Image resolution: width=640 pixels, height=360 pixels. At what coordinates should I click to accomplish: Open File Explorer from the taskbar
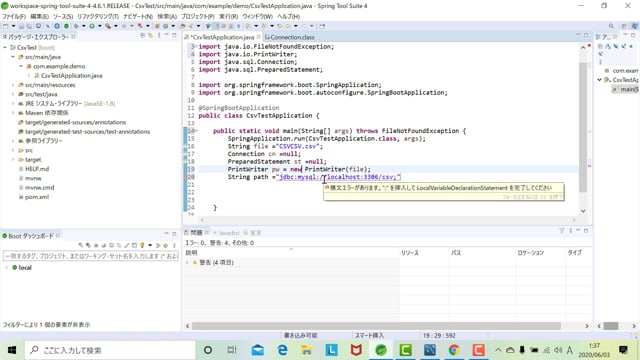point(307,350)
